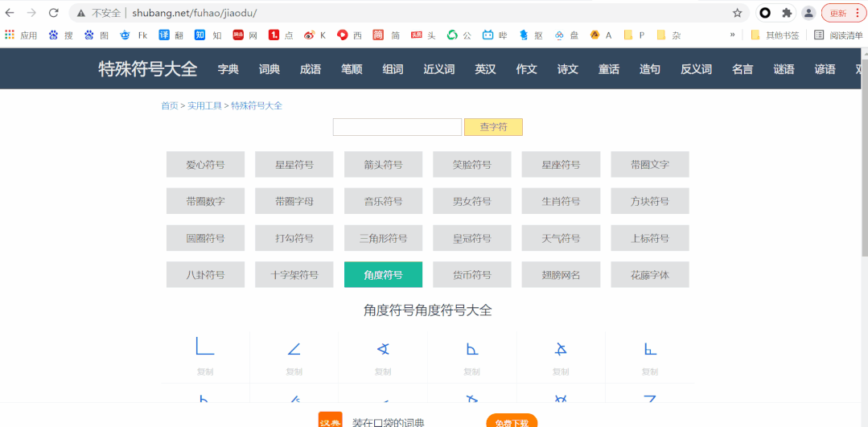The height and width of the screenshot is (427, 868).
Task: Select the 花藤字体 category
Action: tap(650, 275)
